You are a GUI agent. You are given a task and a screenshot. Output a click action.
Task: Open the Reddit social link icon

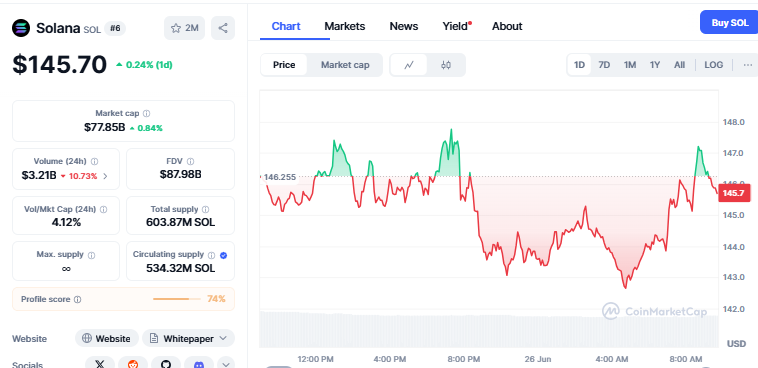133,363
